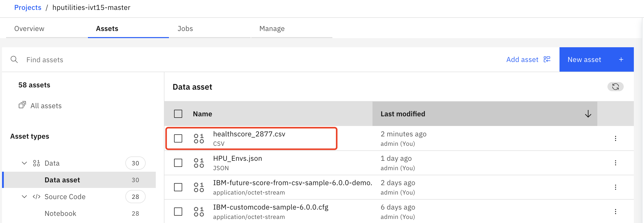This screenshot has width=644, height=223.
Task: Select Data asset in the sidebar
Action: click(x=79, y=180)
